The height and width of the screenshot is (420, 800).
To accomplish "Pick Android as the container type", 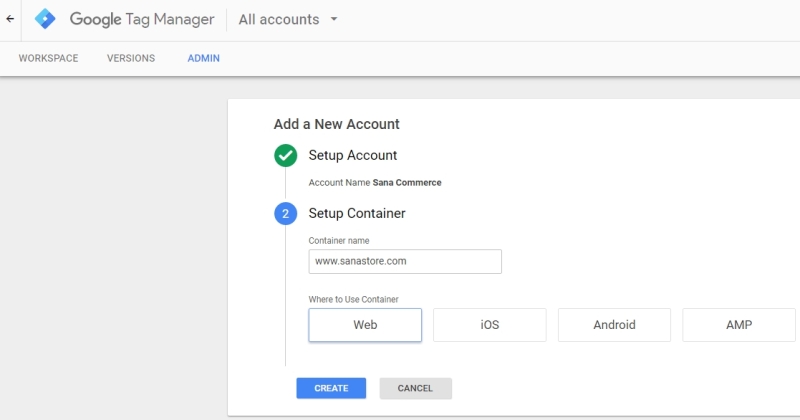I will coord(614,325).
